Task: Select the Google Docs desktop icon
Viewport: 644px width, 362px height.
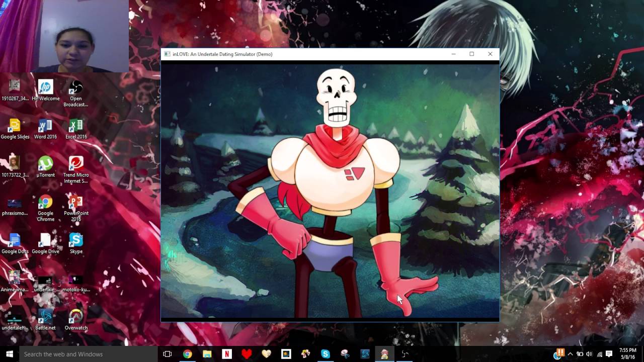Action: pyautogui.click(x=15, y=243)
